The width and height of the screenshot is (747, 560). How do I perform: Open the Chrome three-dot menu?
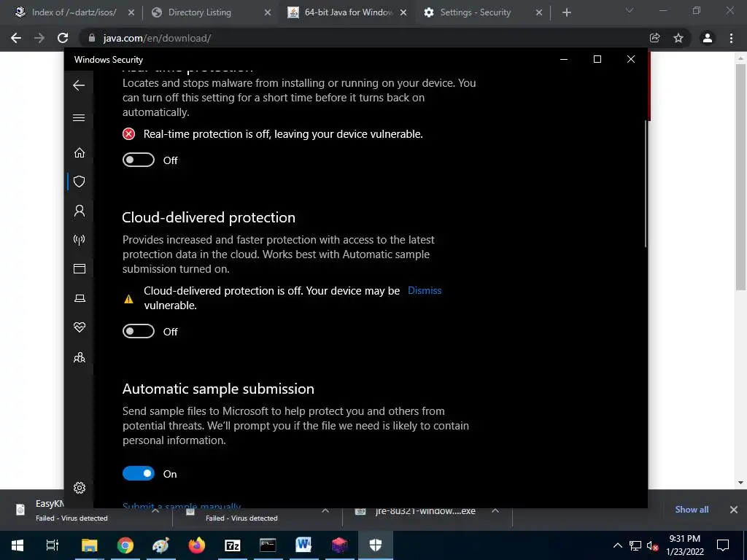731,38
